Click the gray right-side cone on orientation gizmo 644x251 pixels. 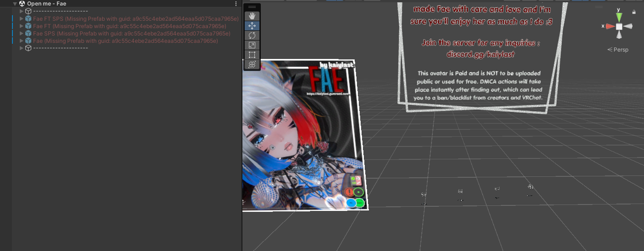[x=629, y=26]
